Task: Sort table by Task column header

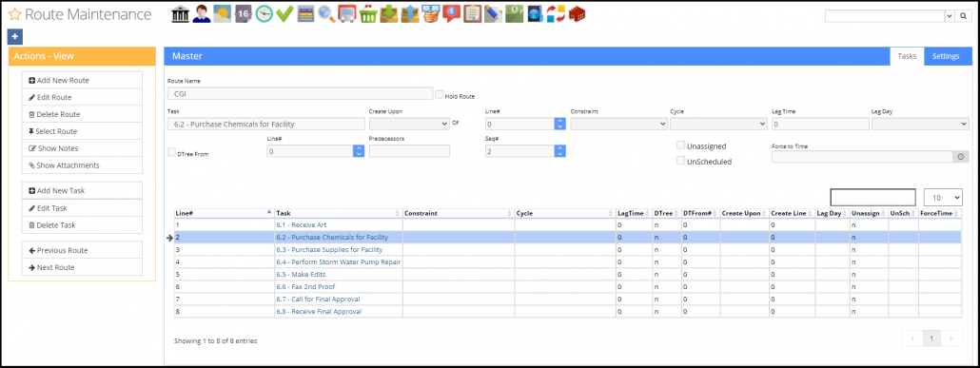Action: pyautogui.click(x=338, y=214)
